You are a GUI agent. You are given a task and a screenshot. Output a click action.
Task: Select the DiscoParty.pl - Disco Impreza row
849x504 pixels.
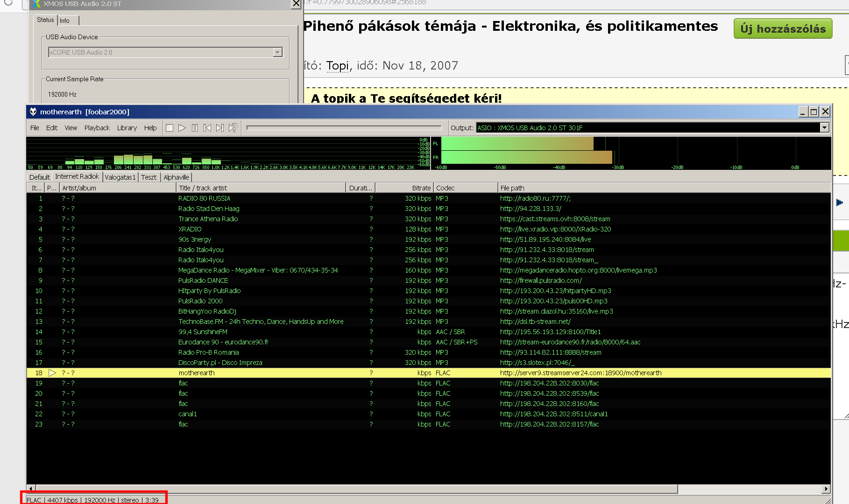click(428, 363)
